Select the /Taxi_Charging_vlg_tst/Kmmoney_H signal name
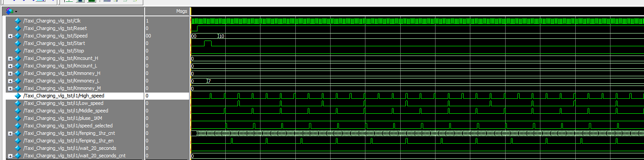The image size is (644, 160). [62, 73]
